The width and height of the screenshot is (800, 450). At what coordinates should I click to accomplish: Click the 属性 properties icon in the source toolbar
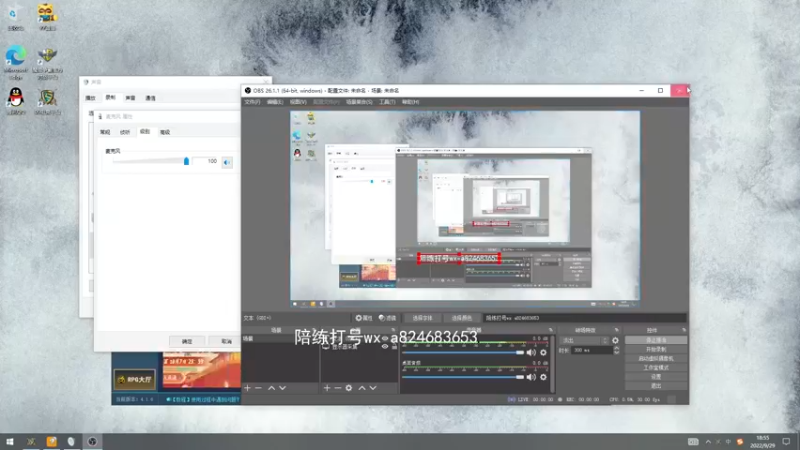[364, 318]
